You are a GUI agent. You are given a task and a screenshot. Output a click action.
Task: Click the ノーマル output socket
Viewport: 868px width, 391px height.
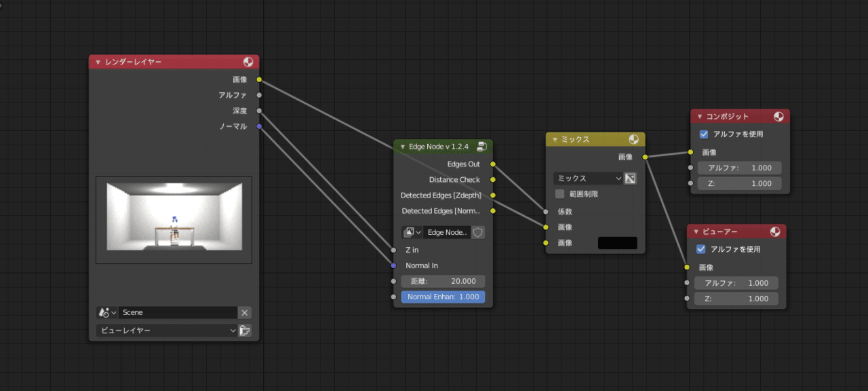(x=259, y=126)
